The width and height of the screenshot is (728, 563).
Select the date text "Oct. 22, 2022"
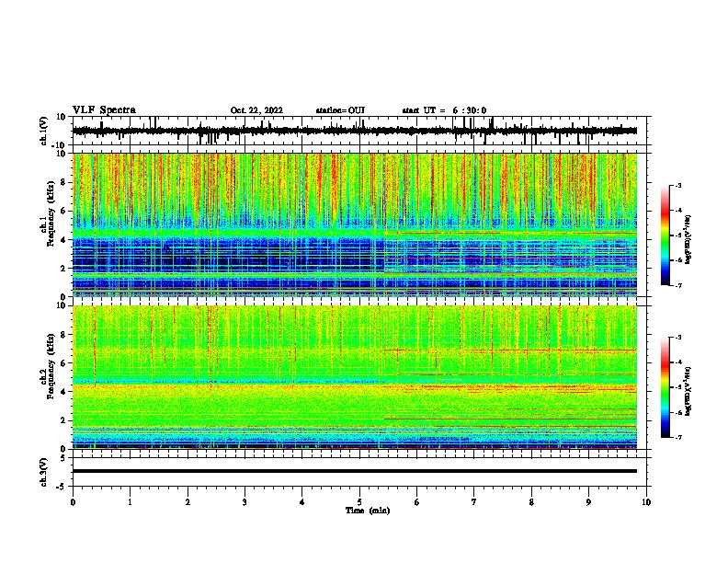pos(256,110)
